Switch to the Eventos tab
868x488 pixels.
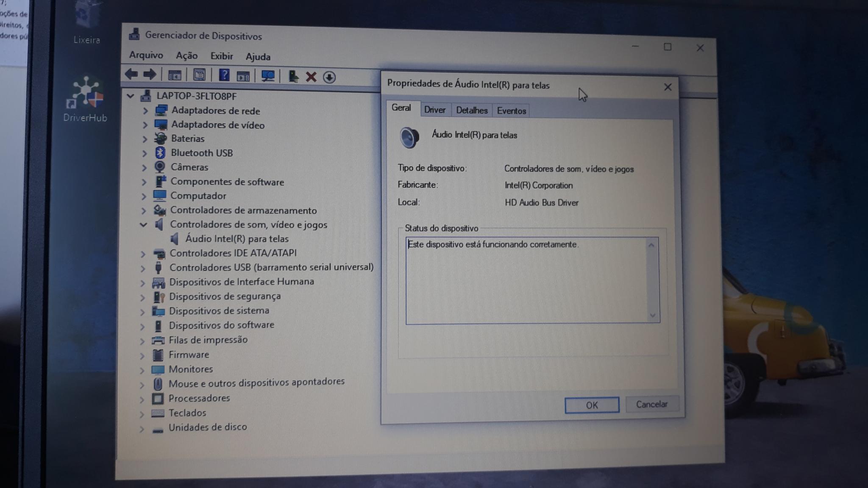(511, 111)
